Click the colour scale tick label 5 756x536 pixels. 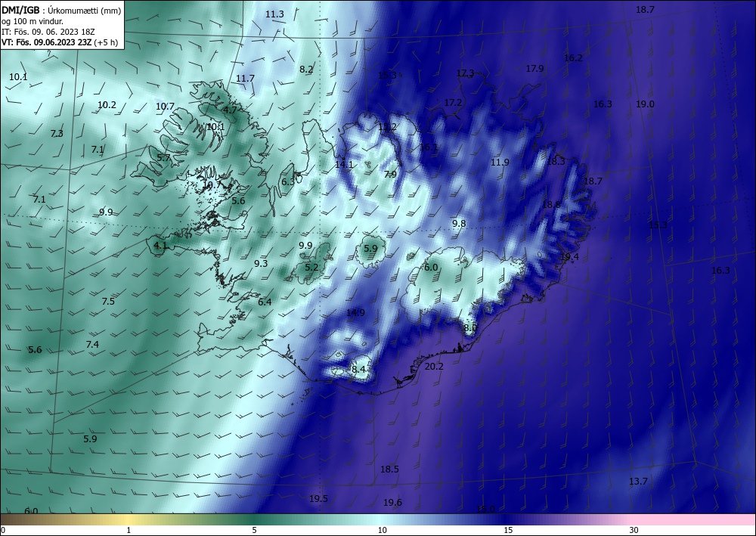point(254,530)
